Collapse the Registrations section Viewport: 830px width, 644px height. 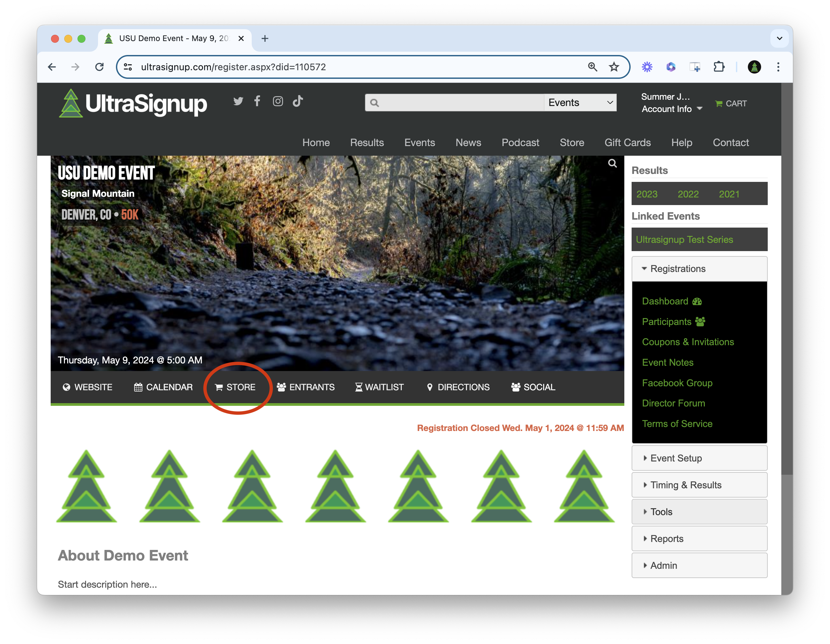click(x=699, y=269)
